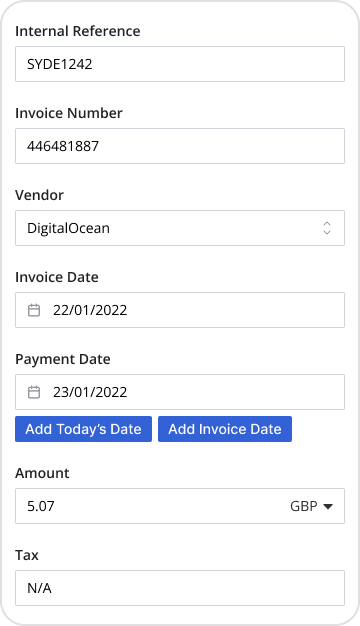Click the Add Invoice Date button

coord(225,429)
